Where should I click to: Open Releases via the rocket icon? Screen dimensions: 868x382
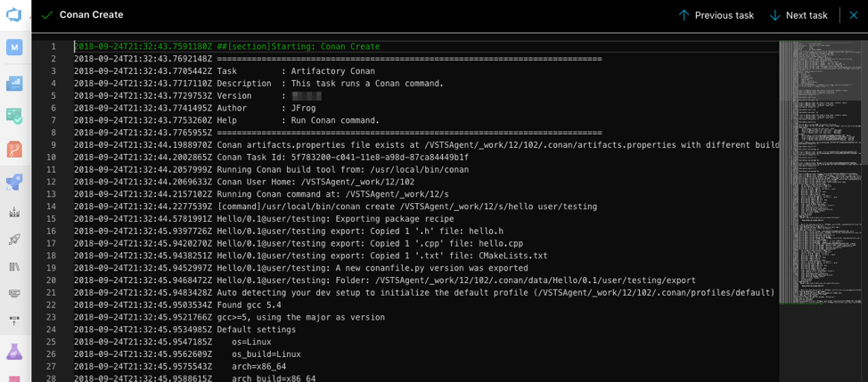click(x=14, y=240)
